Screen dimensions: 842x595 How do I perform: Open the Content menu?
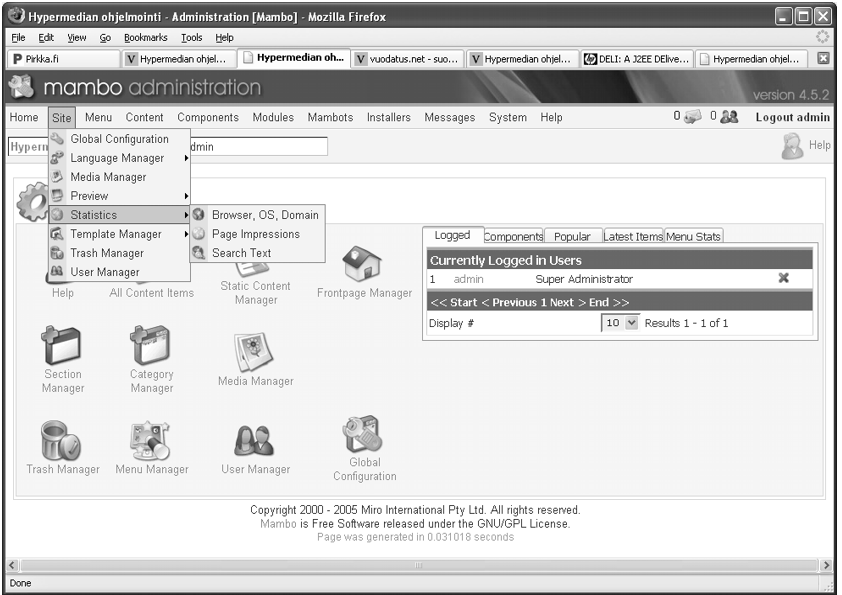click(144, 117)
